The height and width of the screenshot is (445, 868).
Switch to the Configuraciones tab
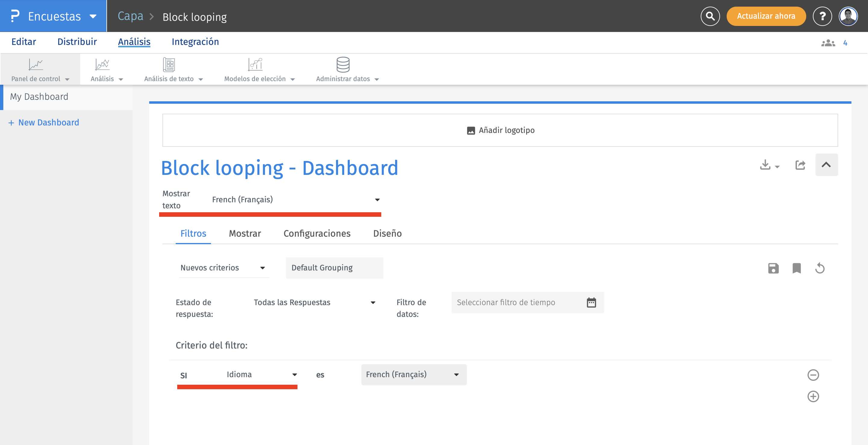(x=317, y=233)
